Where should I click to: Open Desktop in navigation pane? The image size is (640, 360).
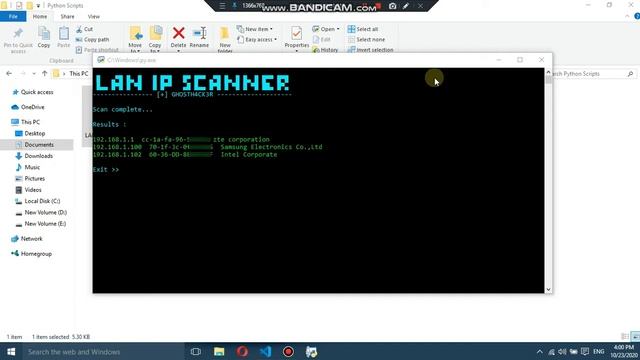[30, 133]
